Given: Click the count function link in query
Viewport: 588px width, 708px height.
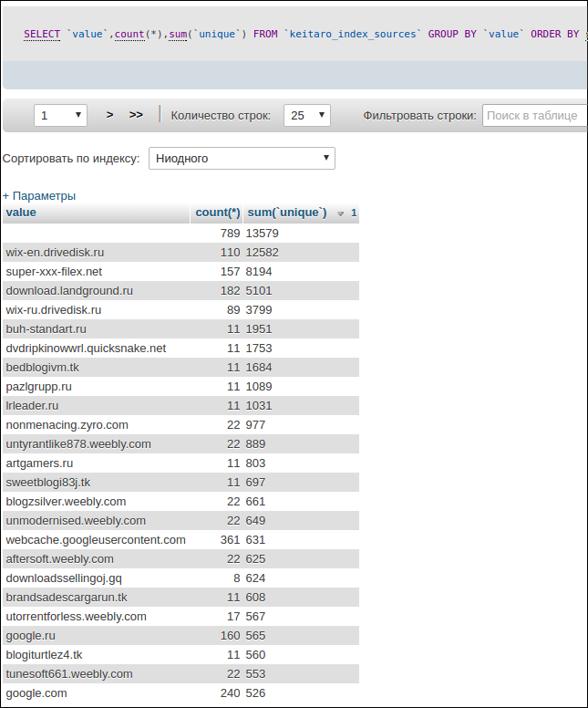Looking at the screenshot, I should [x=129, y=35].
